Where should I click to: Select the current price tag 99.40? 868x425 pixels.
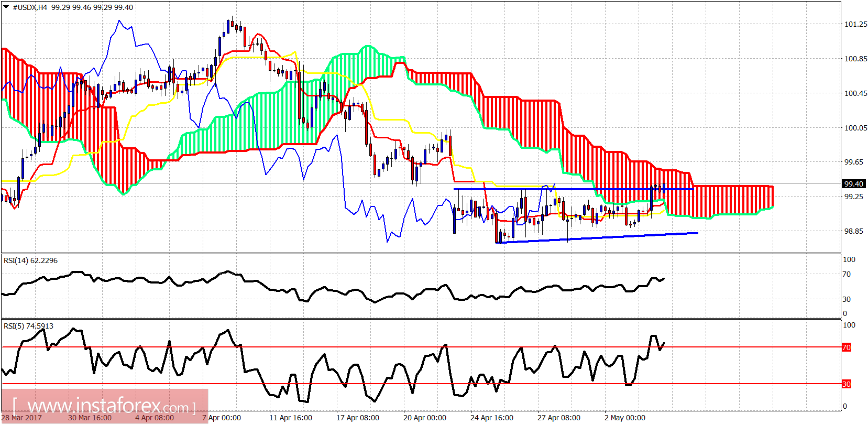(x=853, y=184)
